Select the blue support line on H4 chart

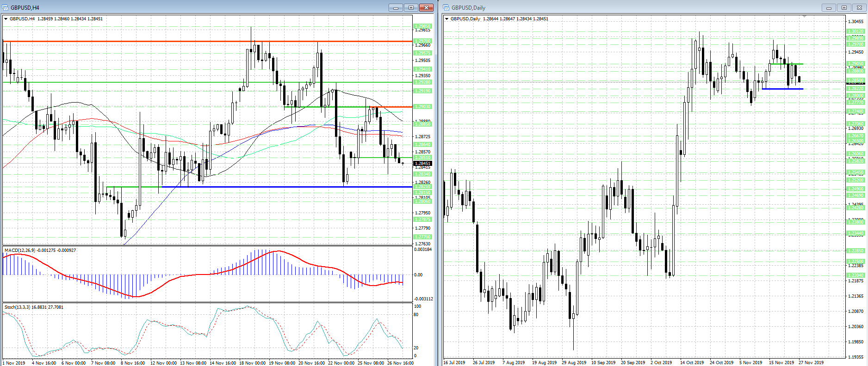point(278,187)
